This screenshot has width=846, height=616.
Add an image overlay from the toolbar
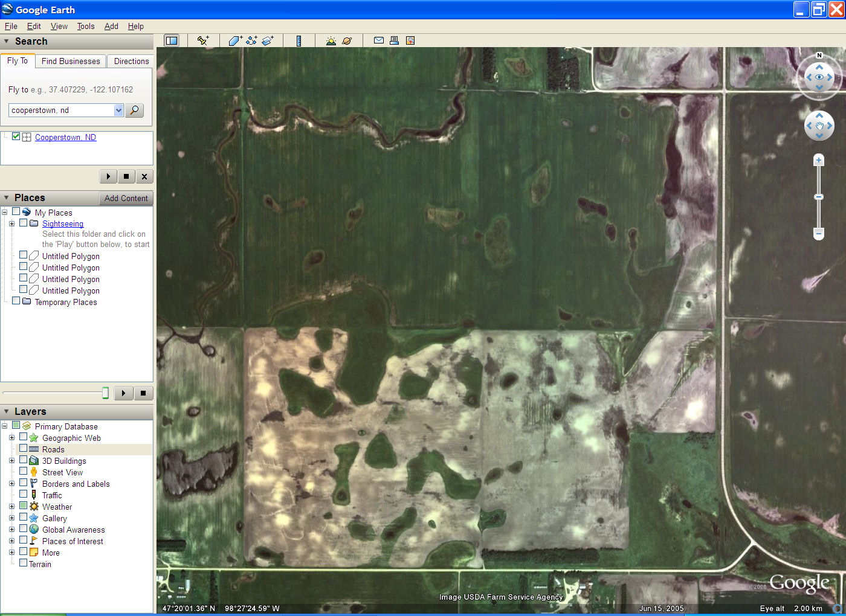coord(268,40)
